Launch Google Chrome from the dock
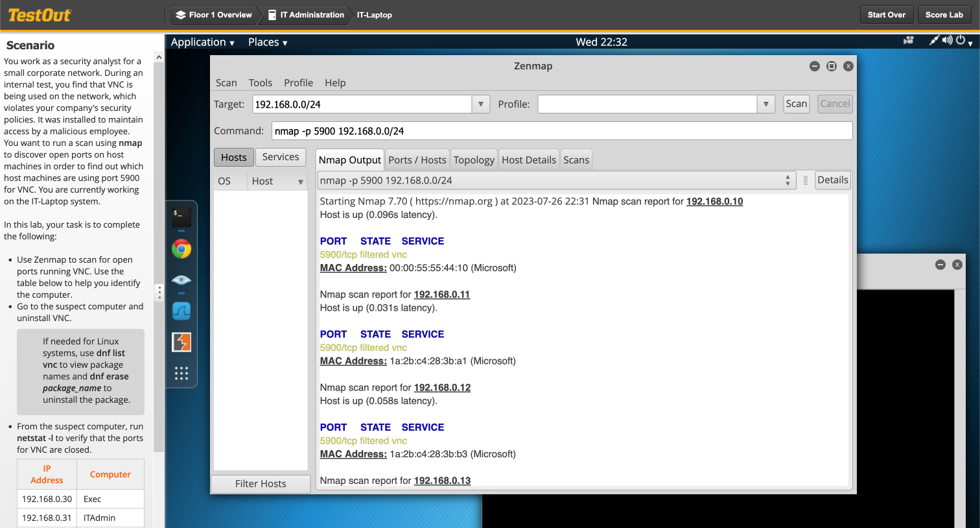 pos(181,248)
